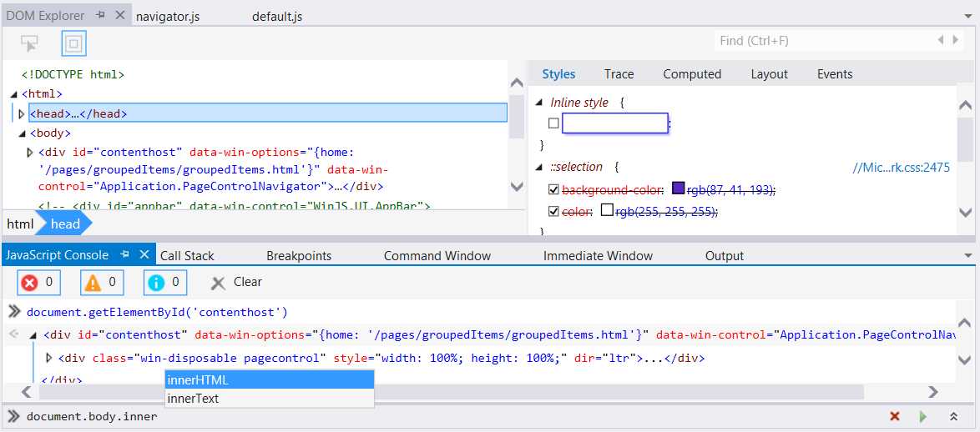Switch console to multiline mode chevron
Image resolution: width=980 pixels, height=432 pixels.
(954, 416)
